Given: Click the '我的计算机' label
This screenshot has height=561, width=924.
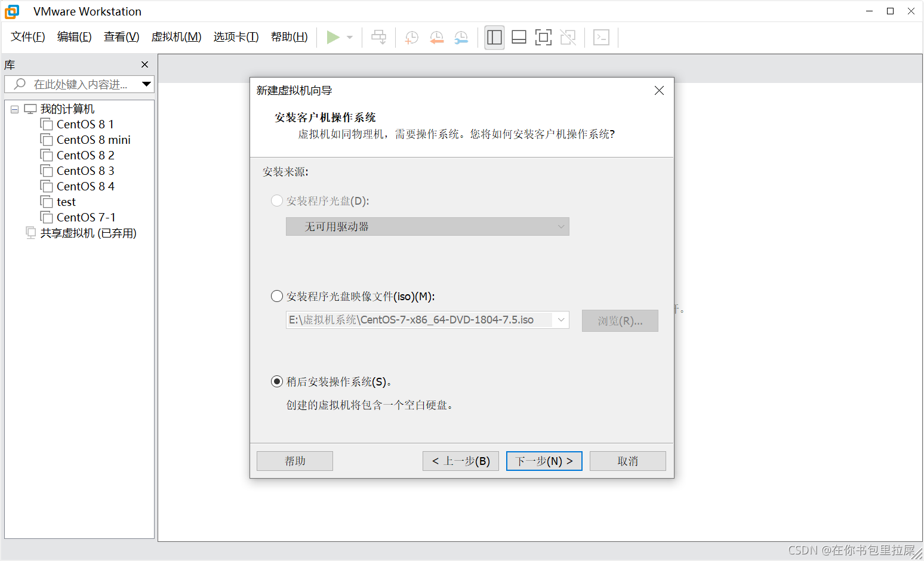Looking at the screenshot, I should tap(67, 109).
